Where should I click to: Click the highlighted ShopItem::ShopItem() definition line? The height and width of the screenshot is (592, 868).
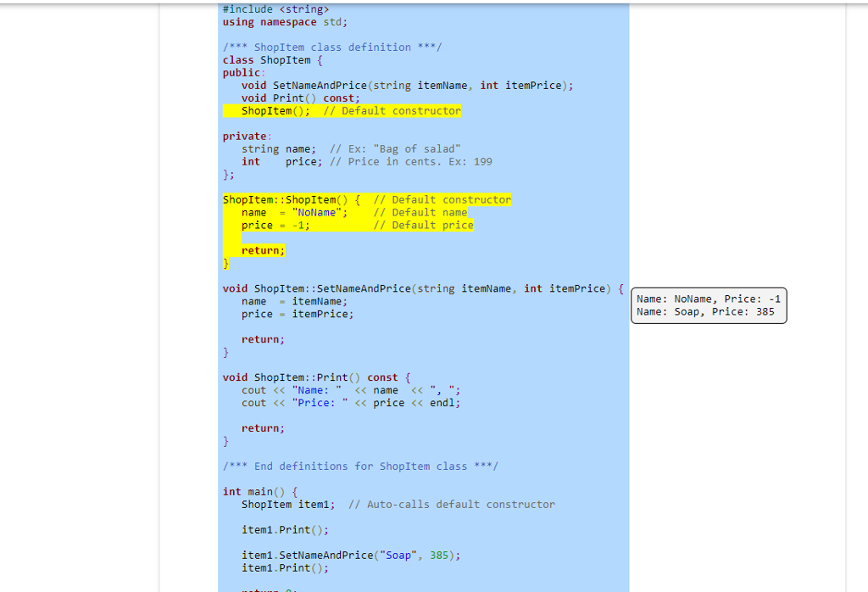pyautogui.click(x=366, y=199)
